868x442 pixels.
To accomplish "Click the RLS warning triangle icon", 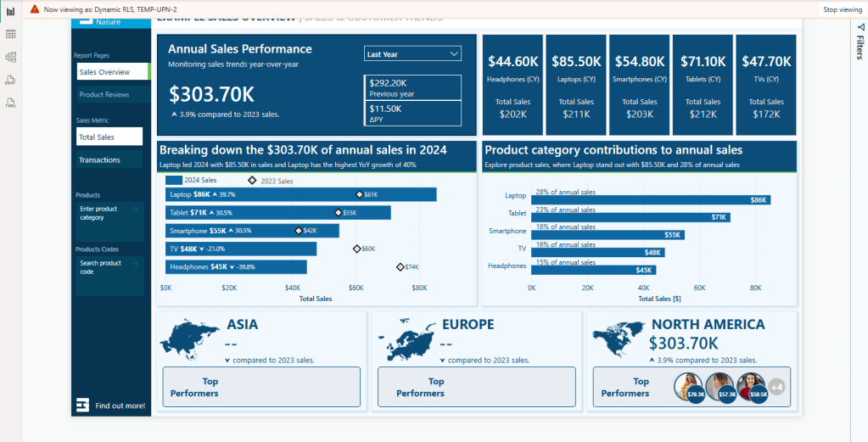I will [34, 8].
